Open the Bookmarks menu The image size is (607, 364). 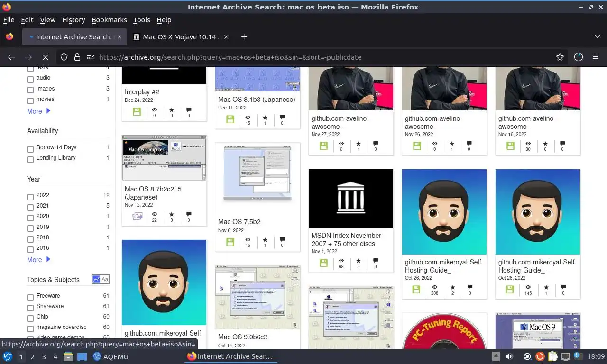[109, 20]
